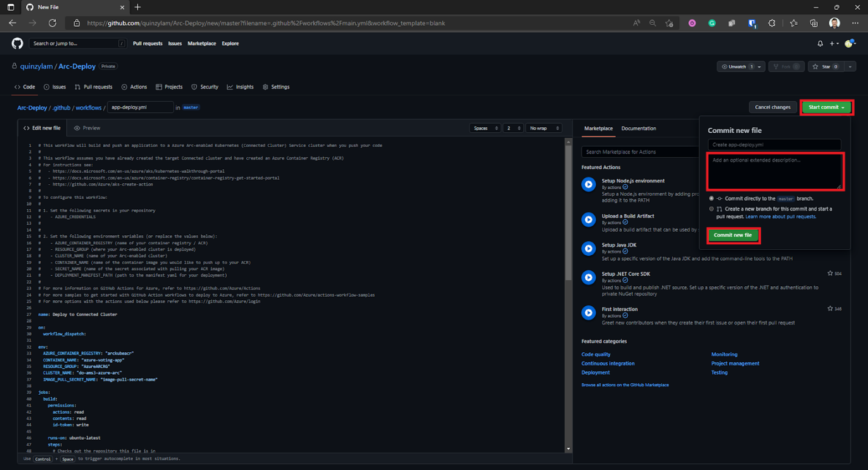Open the Collections icon
The image size is (868, 470).
click(814, 23)
